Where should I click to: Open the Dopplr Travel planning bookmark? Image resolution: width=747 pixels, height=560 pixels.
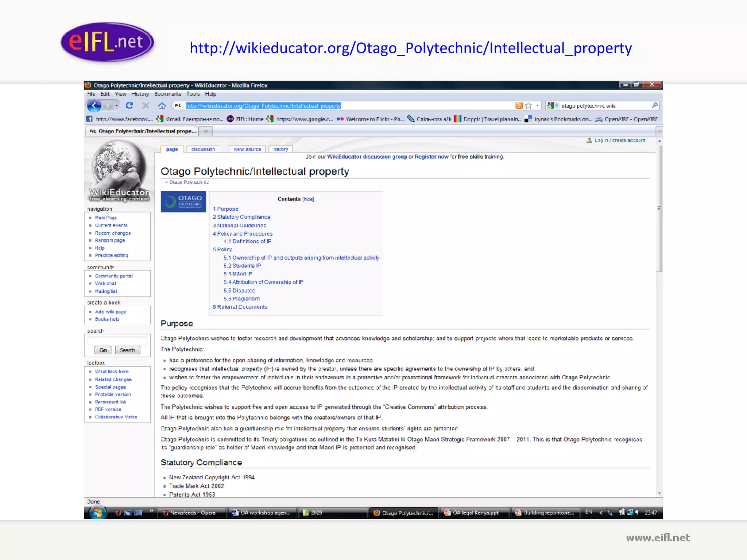[x=487, y=119]
